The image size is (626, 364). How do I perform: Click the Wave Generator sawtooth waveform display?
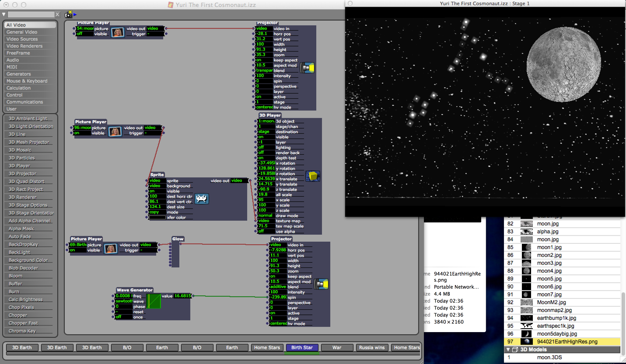(154, 301)
